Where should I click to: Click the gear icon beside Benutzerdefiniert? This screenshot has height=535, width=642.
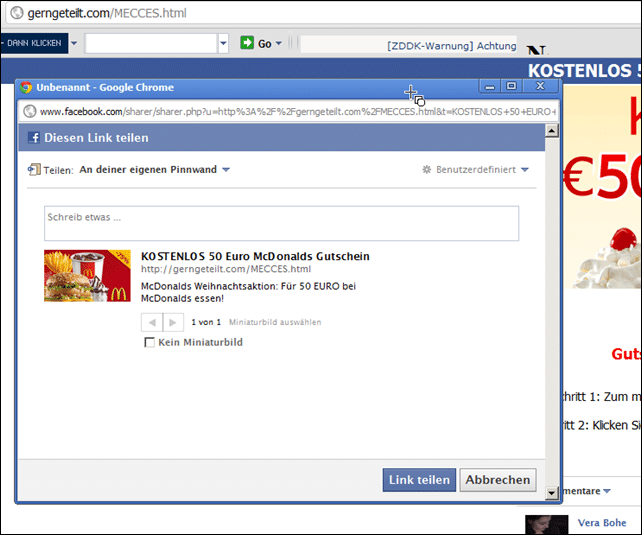click(427, 169)
